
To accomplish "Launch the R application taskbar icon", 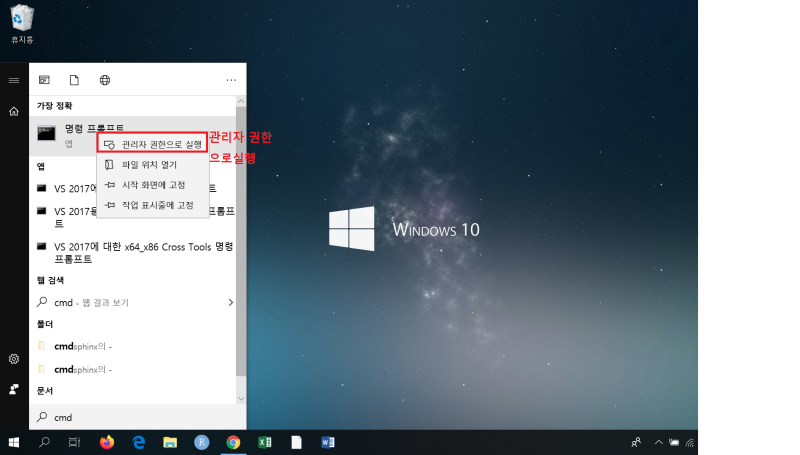I will (x=202, y=442).
